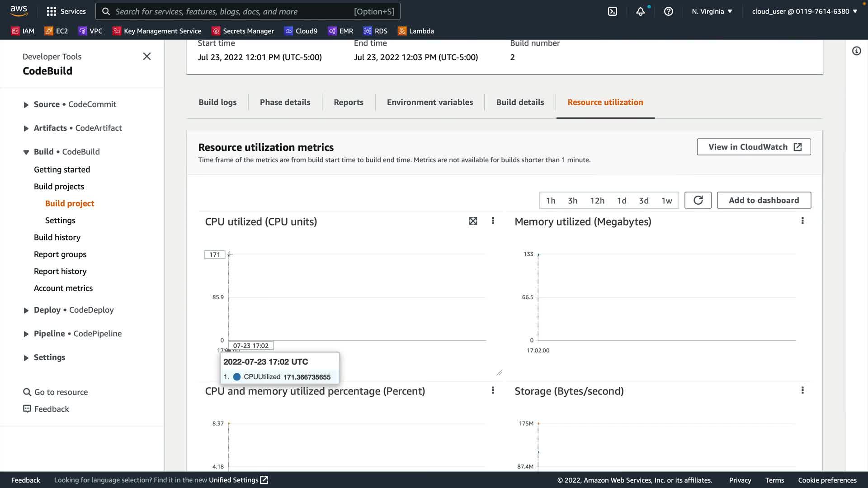Open N. Virginia region dropdown

pos(712,11)
